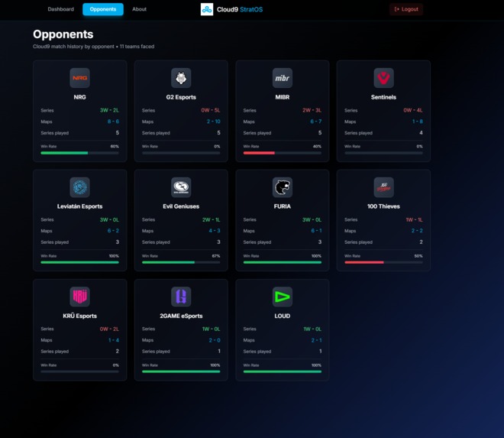The image size is (504, 438).
Task: Click Sentinels series record 0W - 4L
Action: pos(413,110)
